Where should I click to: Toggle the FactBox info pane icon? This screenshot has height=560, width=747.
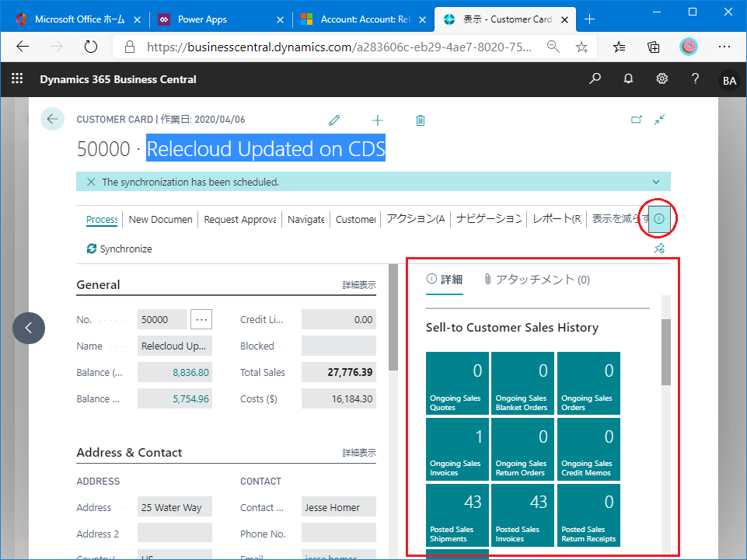[659, 218]
